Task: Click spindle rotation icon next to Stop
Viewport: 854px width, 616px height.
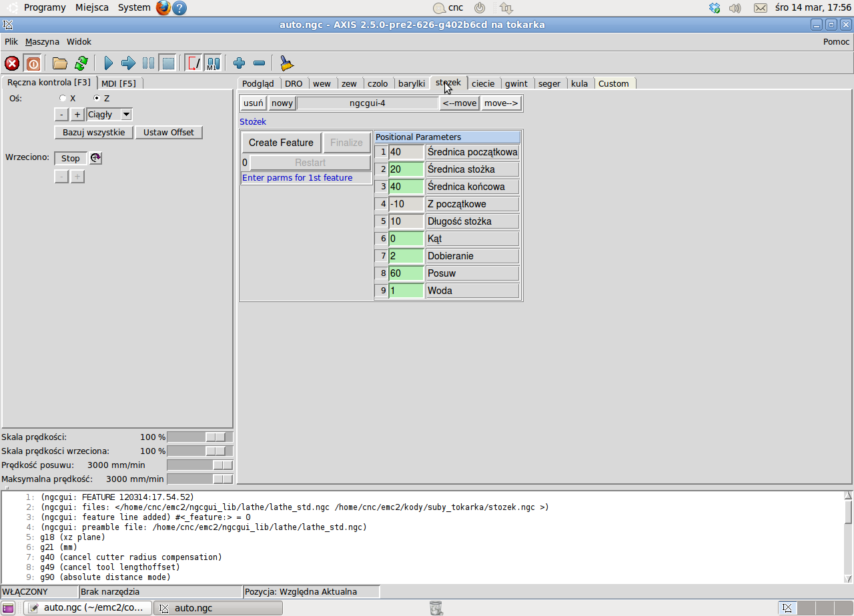Action: [x=96, y=158]
